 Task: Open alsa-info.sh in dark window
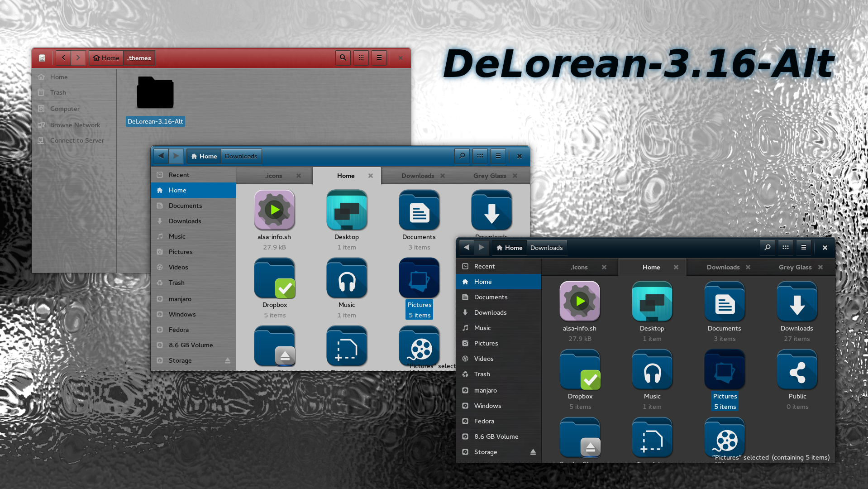tap(580, 302)
